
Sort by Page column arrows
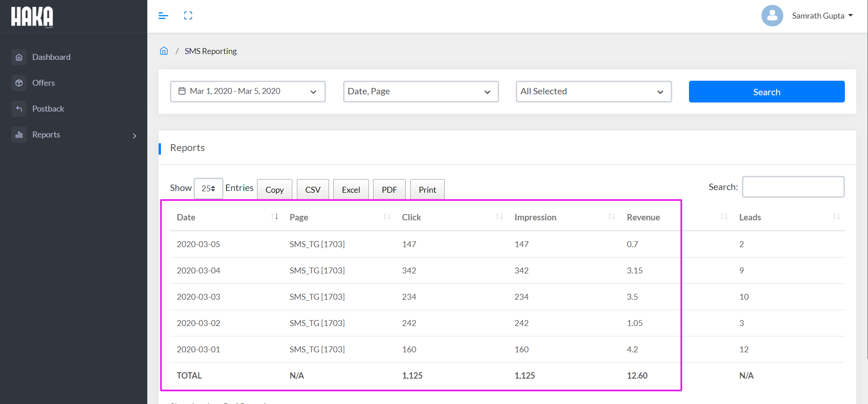[x=387, y=217]
